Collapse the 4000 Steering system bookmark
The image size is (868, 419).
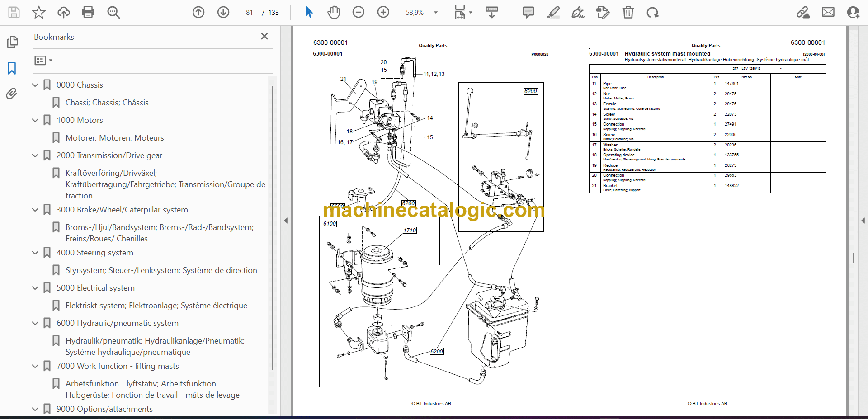[x=35, y=253]
